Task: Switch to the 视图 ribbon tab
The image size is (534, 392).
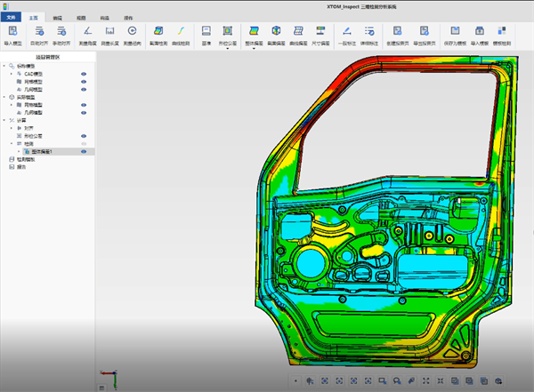Action: pos(81,17)
